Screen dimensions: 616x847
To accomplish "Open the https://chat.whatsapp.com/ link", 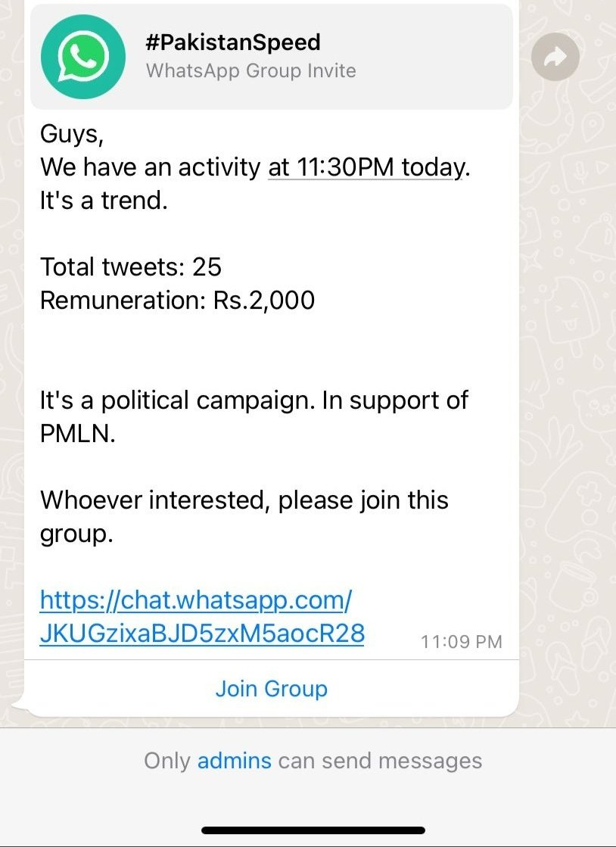I will click(x=196, y=599).
